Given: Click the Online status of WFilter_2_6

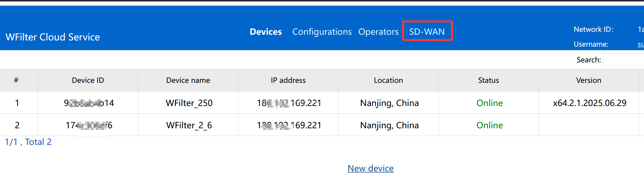Looking at the screenshot, I should [489, 125].
